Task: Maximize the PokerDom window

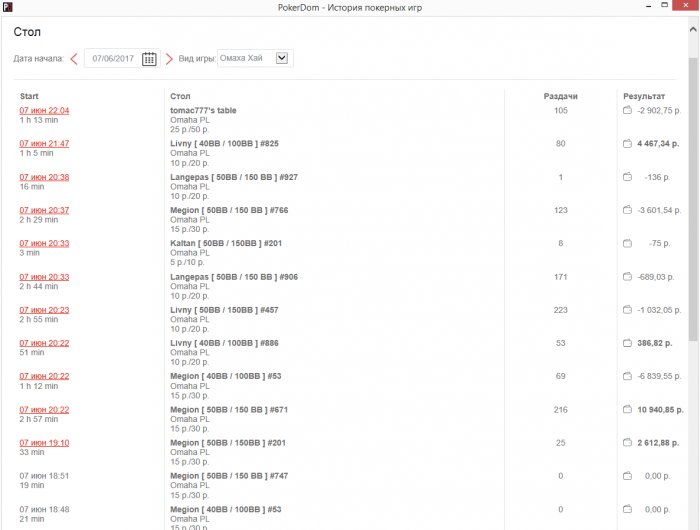Action: tap(664, 5)
